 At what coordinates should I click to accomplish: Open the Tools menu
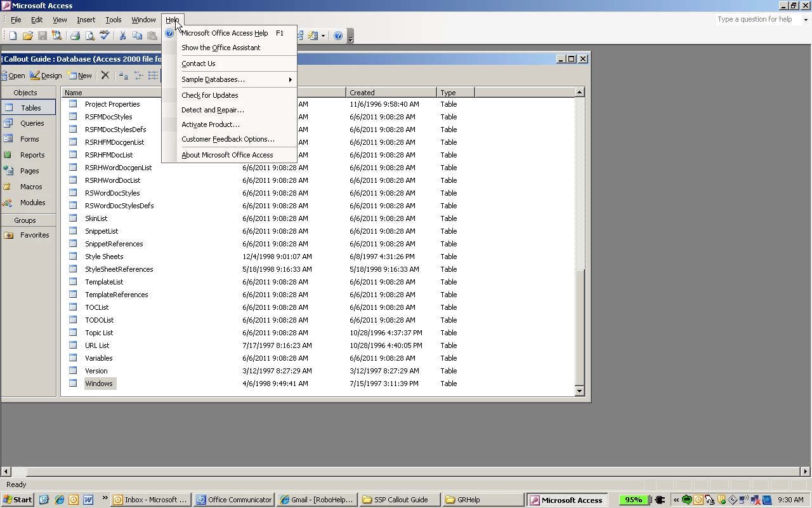[x=113, y=20]
